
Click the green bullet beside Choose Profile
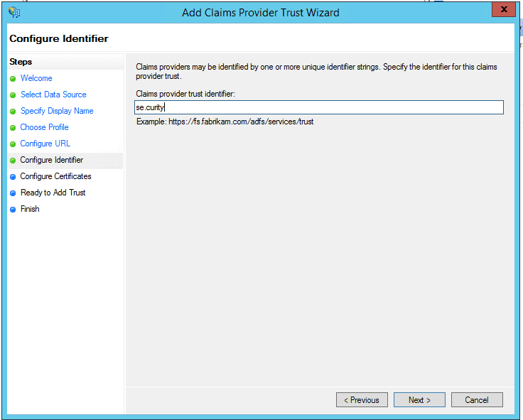pyautogui.click(x=13, y=128)
